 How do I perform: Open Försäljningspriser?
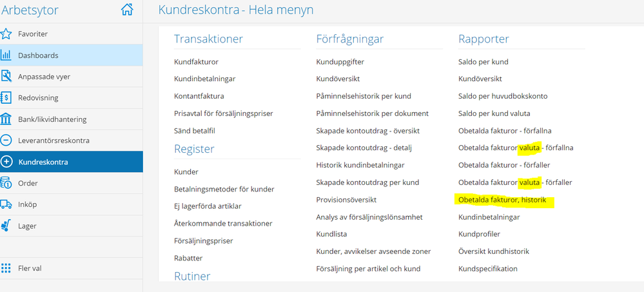[x=203, y=240]
